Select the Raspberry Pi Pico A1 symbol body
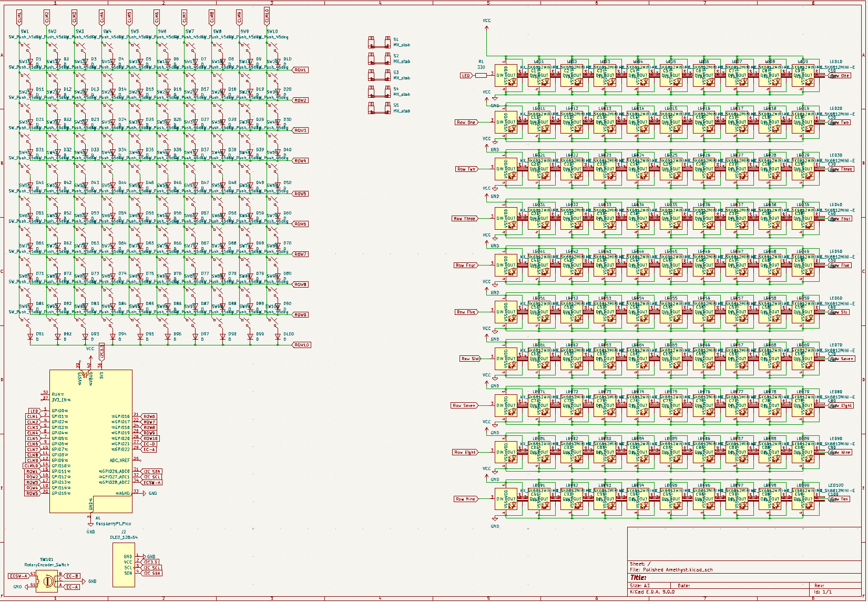 tap(90, 442)
